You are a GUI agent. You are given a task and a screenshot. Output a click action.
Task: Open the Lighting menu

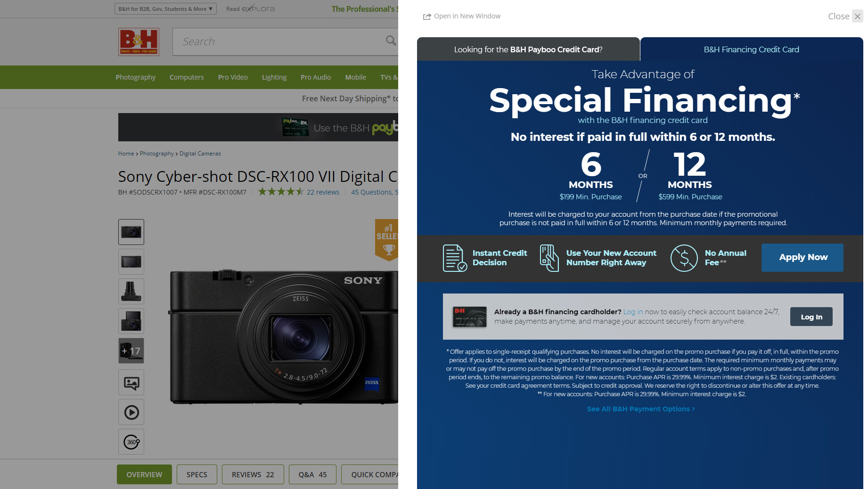pyautogui.click(x=274, y=77)
